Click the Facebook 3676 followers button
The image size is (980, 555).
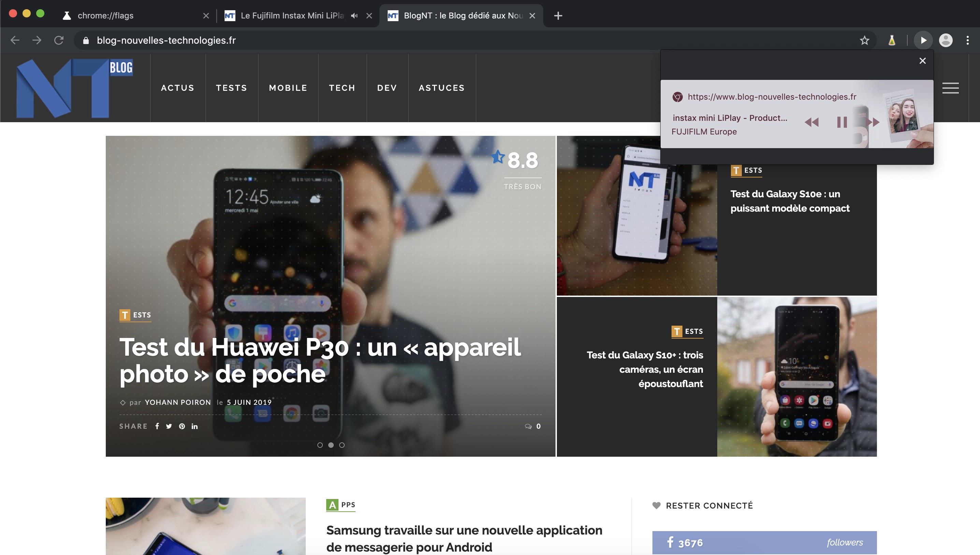[x=764, y=542]
